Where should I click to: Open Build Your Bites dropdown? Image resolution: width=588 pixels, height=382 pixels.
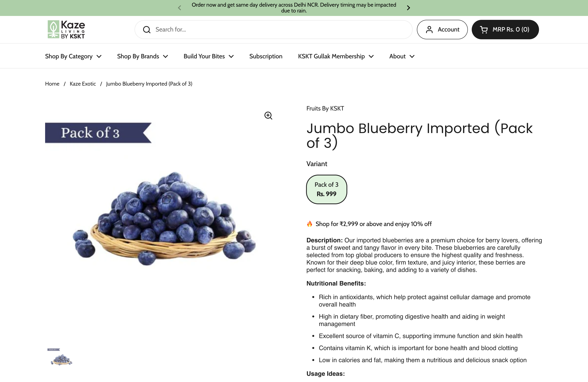click(x=209, y=56)
